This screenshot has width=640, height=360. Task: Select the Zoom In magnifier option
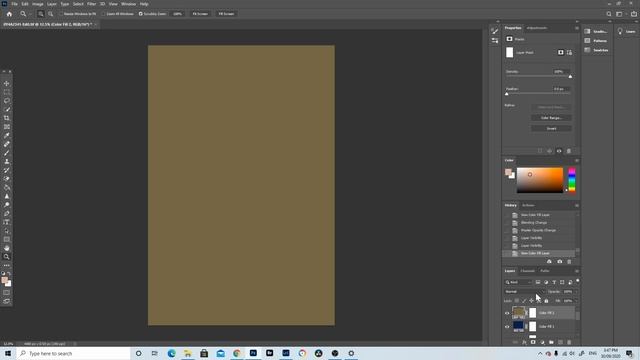coord(40,14)
